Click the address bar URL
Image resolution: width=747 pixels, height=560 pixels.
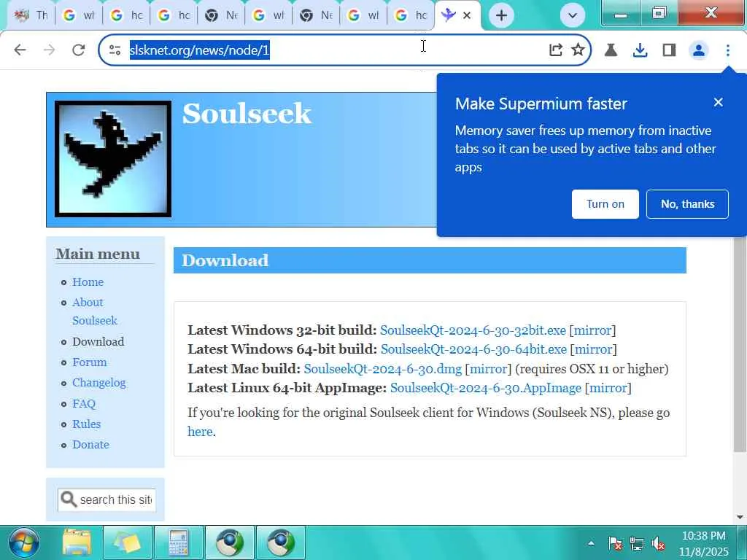200,50
